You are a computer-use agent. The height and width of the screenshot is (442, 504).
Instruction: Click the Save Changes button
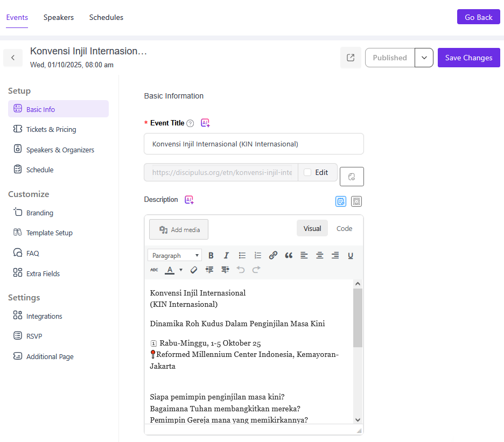468,58
